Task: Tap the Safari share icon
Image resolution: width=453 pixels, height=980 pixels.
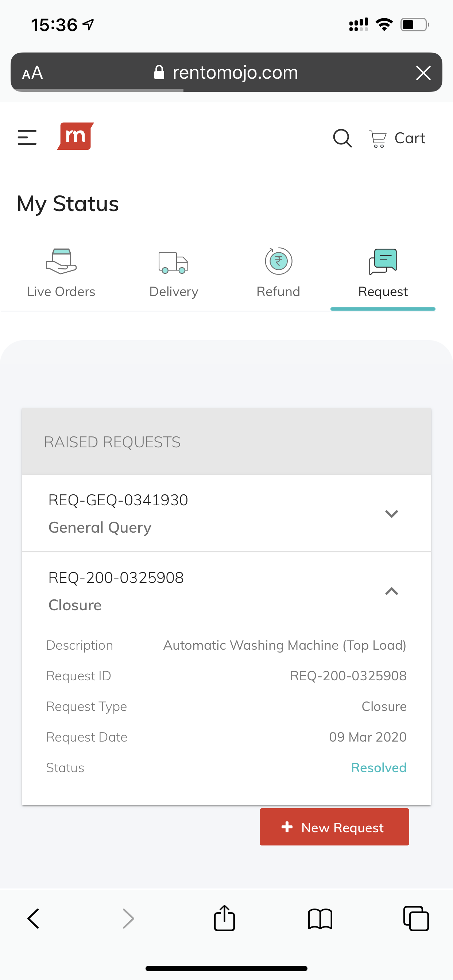Action: coord(224,918)
